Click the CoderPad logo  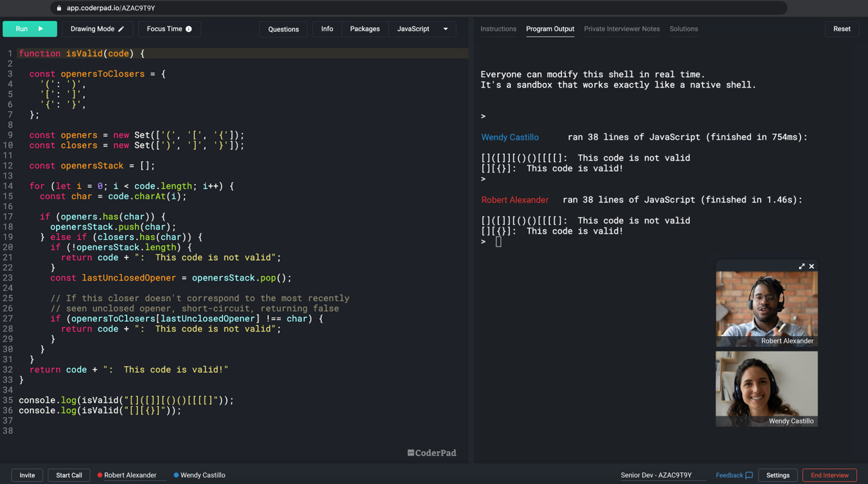coord(431,452)
